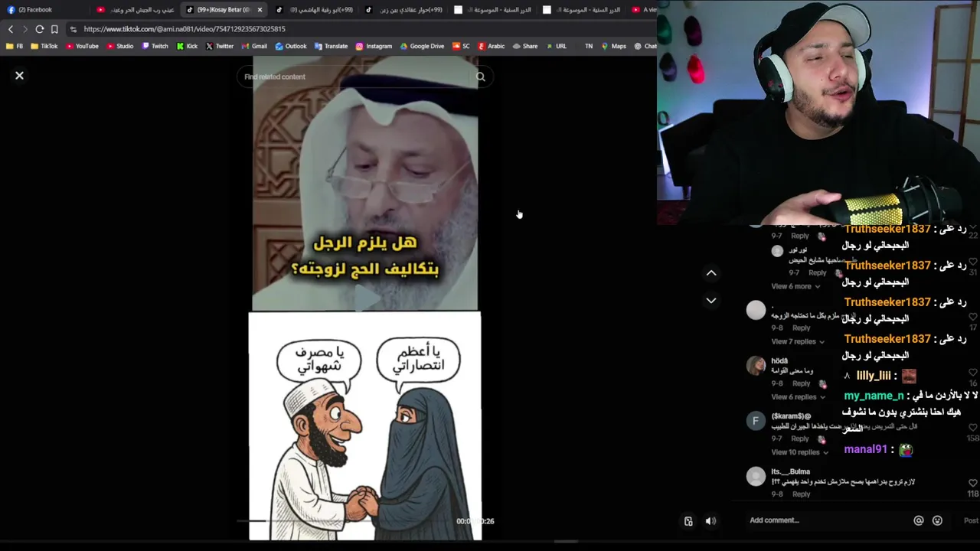
Task: Expand View 7 replies
Action: coord(798,341)
